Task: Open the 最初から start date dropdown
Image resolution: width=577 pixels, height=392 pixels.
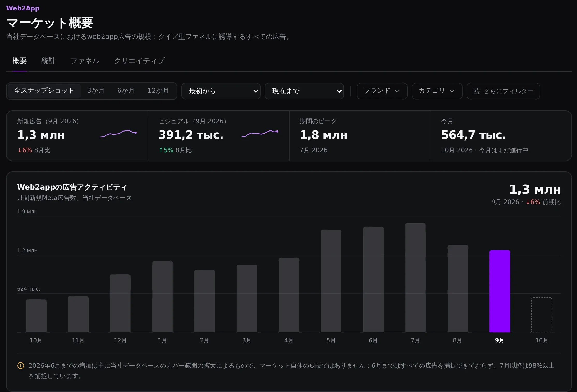Action: [x=221, y=91]
